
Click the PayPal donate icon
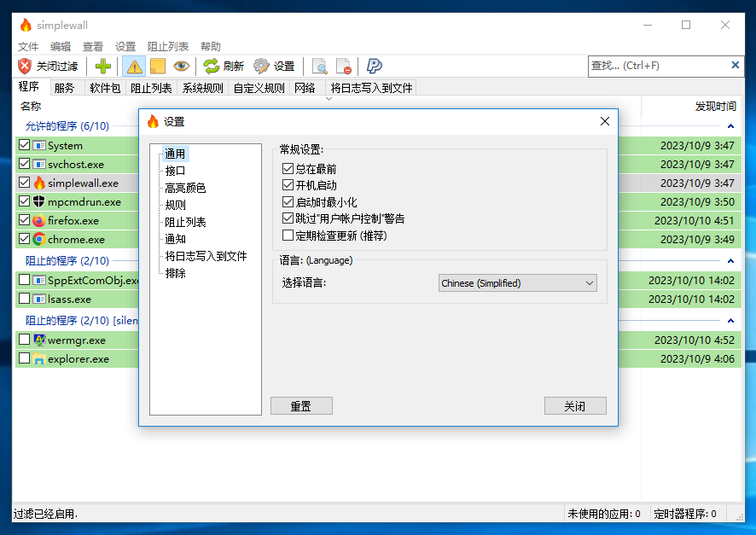(x=374, y=66)
